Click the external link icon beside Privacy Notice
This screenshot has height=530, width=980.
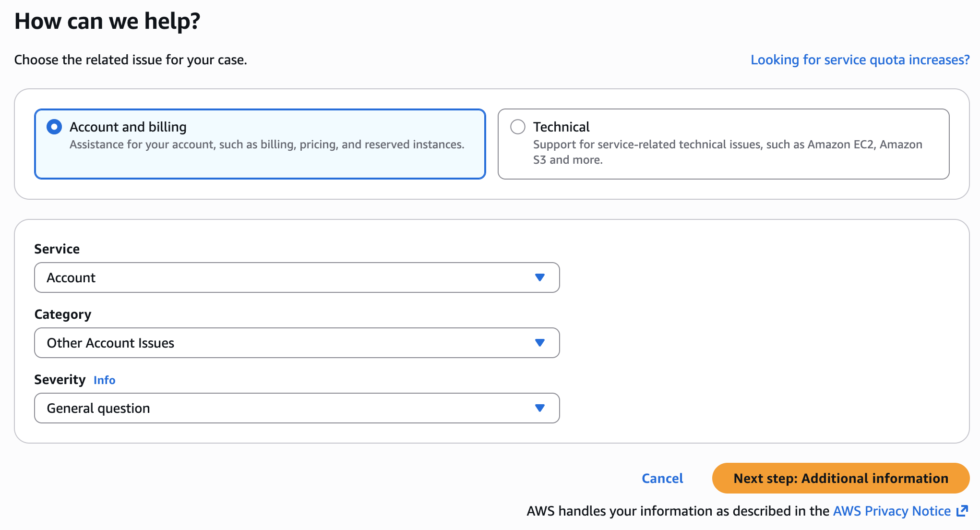(x=962, y=511)
